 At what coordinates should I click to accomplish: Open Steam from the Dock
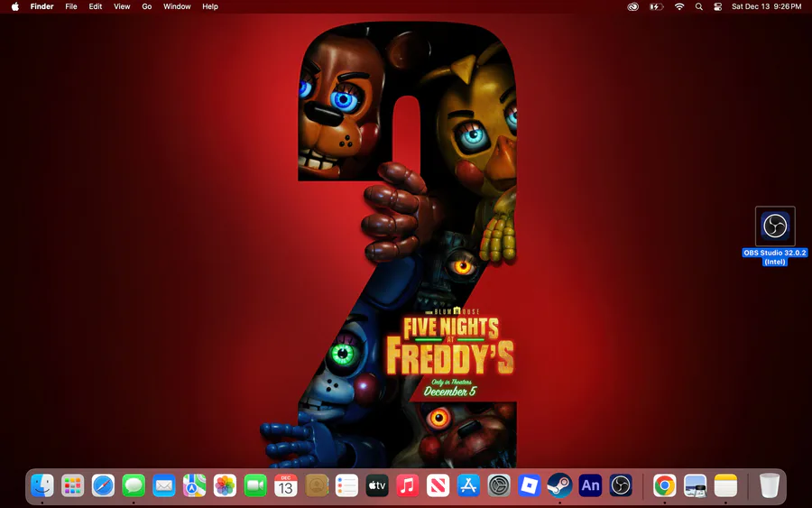(x=559, y=485)
